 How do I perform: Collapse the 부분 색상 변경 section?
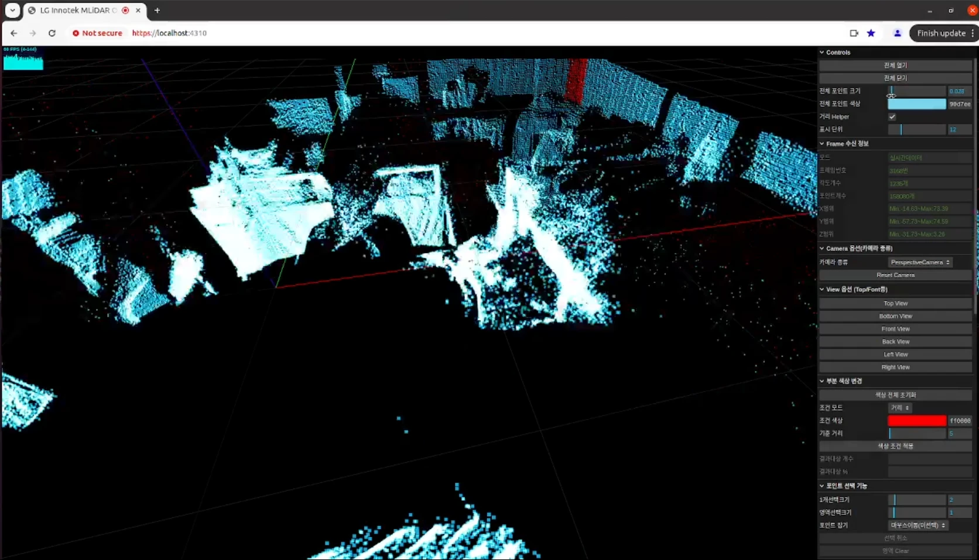[895, 382]
